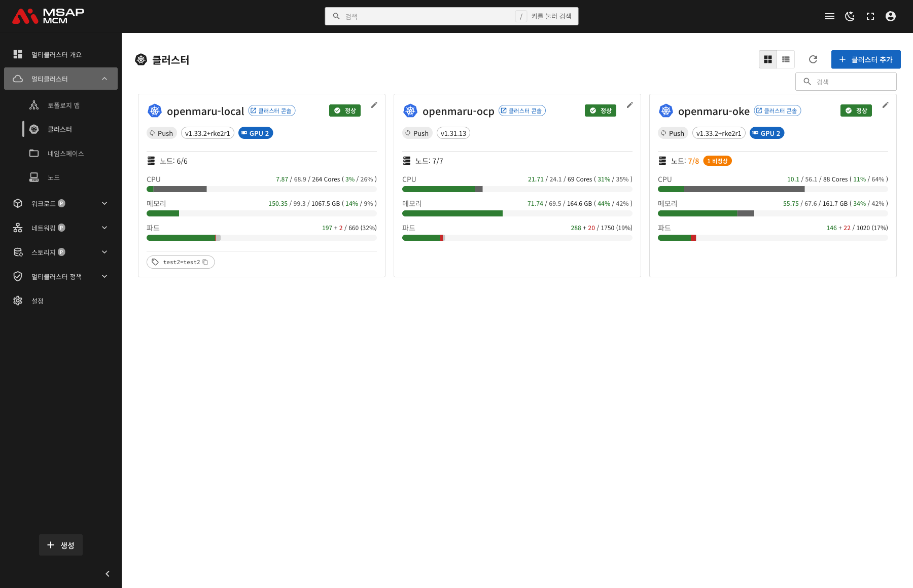Open openmaru-ocp 클러스터 콘솔 link
Image resolution: width=913 pixels, height=588 pixels.
522,111
